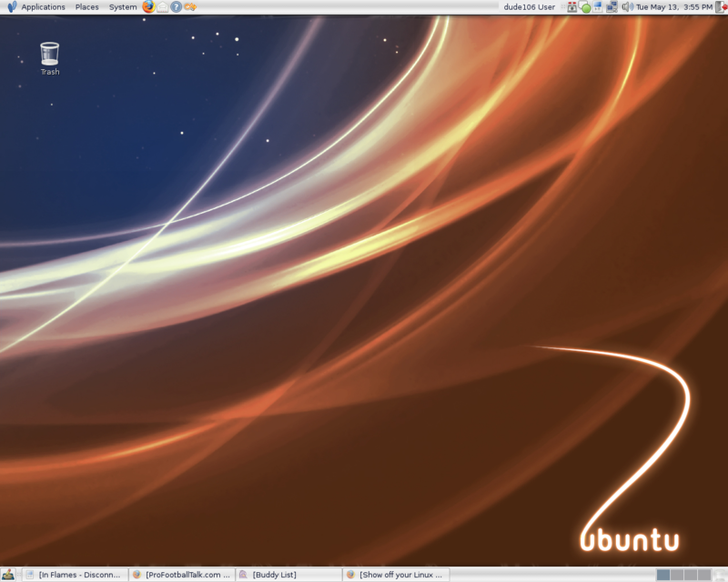Open the network connection tray icon
This screenshot has width=728, height=582.
pos(612,7)
